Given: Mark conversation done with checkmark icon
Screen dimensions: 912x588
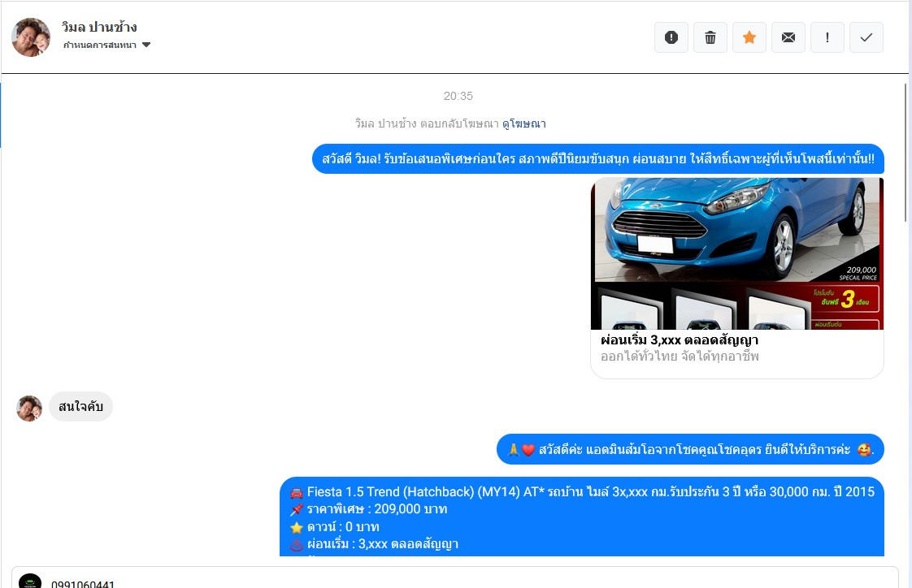Looking at the screenshot, I should pos(866,38).
